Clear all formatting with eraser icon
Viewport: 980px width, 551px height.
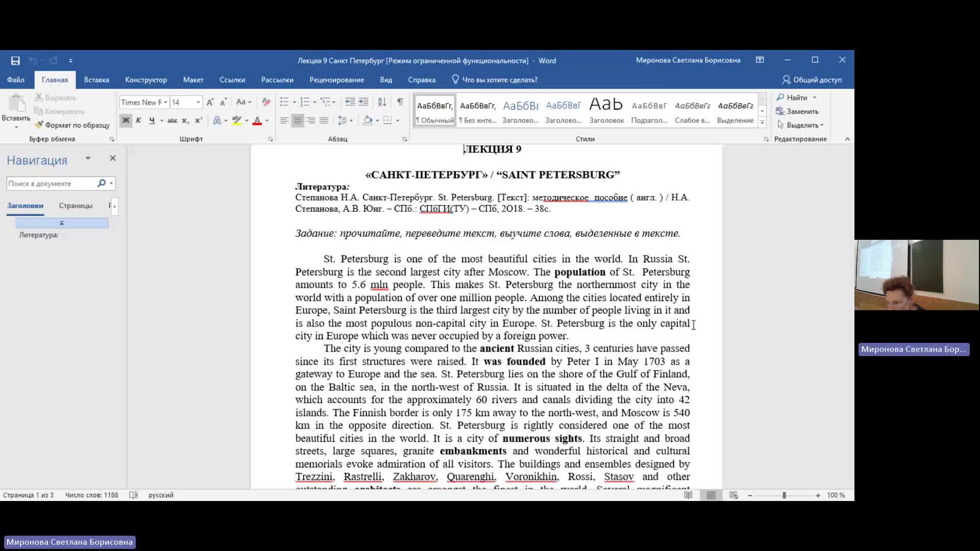(x=266, y=102)
